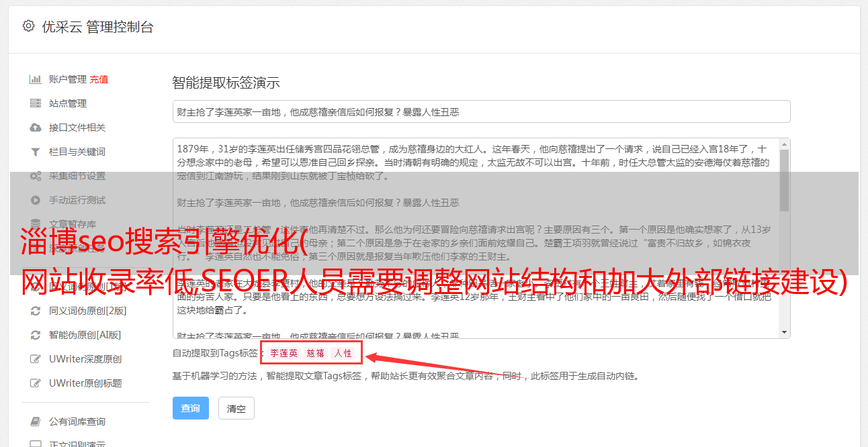Click the edit icon beside UWriter深度原创
The width and height of the screenshot is (868, 447).
click(36, 359)
